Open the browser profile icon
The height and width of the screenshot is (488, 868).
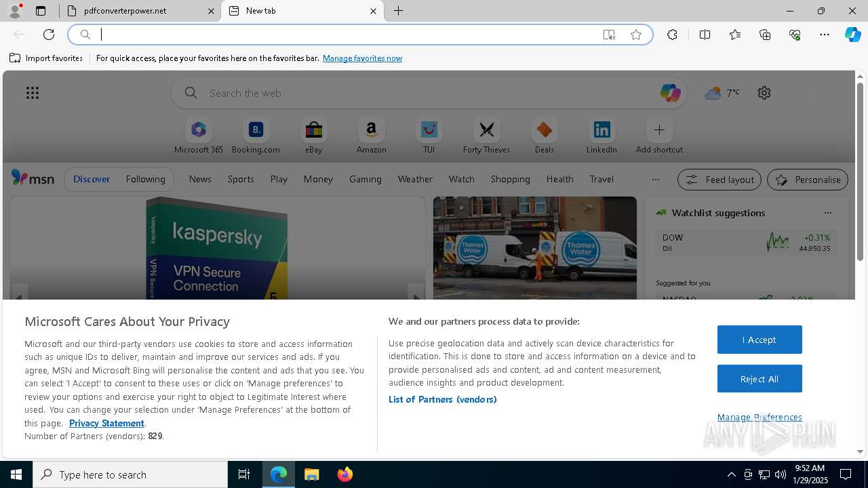15,10
